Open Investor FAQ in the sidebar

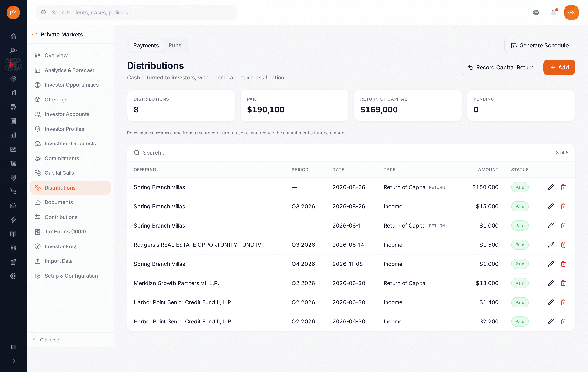(x=70, y=246)
